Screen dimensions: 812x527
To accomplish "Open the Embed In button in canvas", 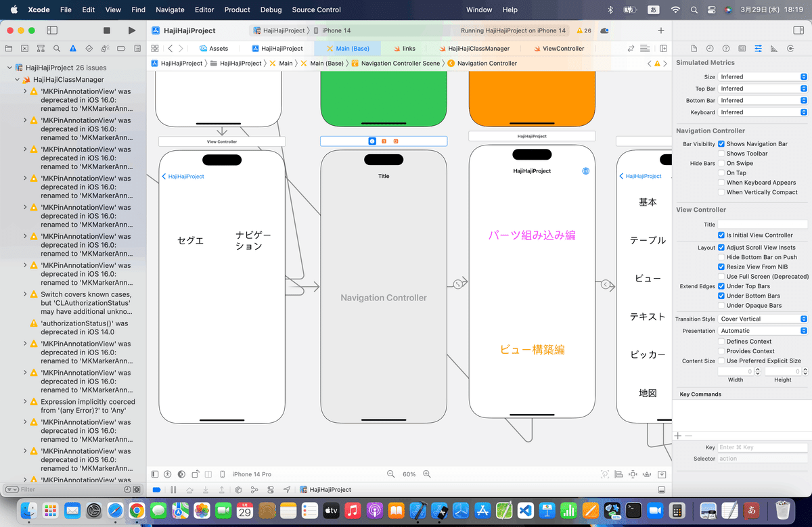I will (662, 474).
